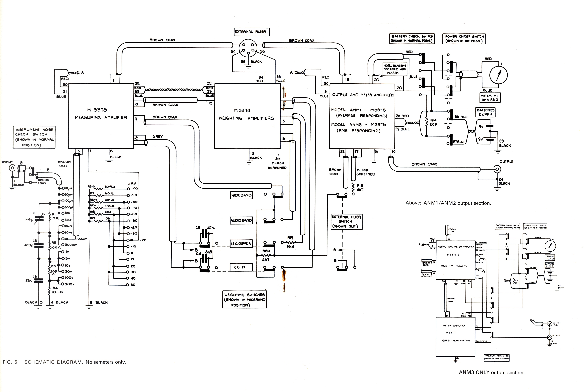584x392 pixels.
Task: Click the Battery Check Switch label box
Action: click(x=412, y=39)
